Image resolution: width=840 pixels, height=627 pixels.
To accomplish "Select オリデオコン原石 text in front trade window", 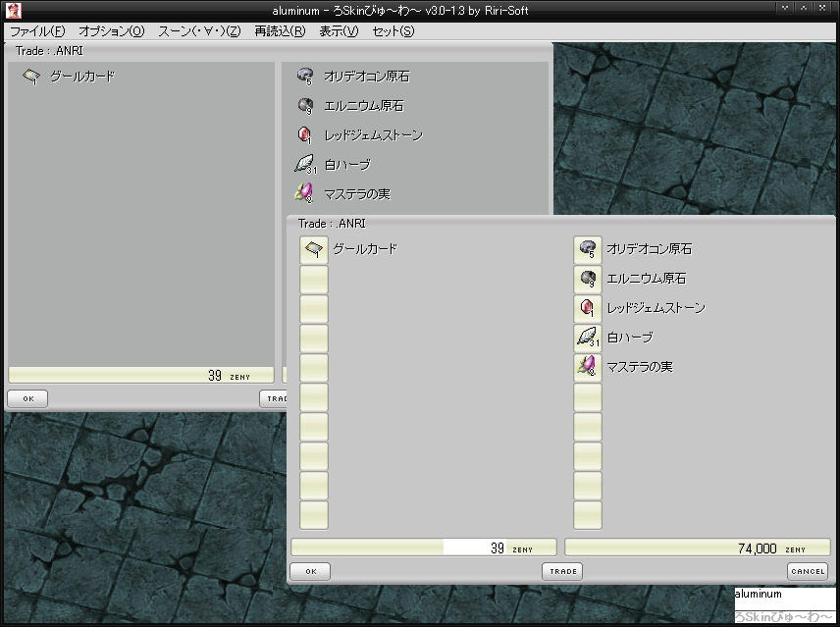I will click(x=650, y=249).
